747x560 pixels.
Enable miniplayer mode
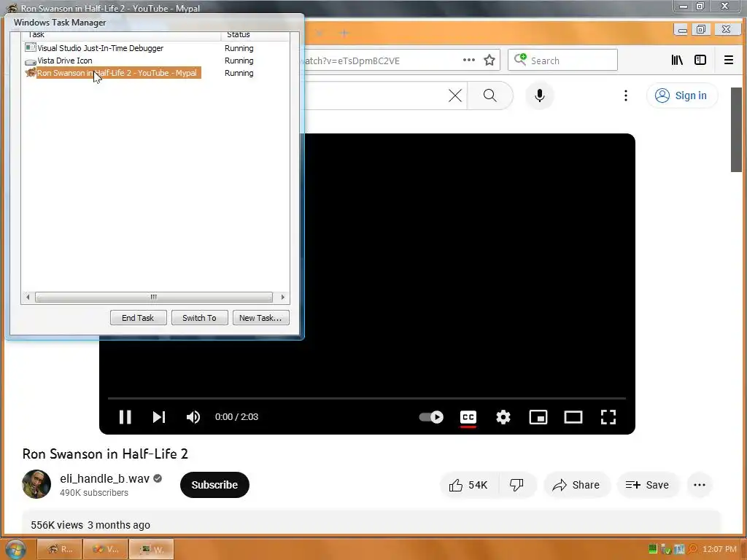[538, 417]
